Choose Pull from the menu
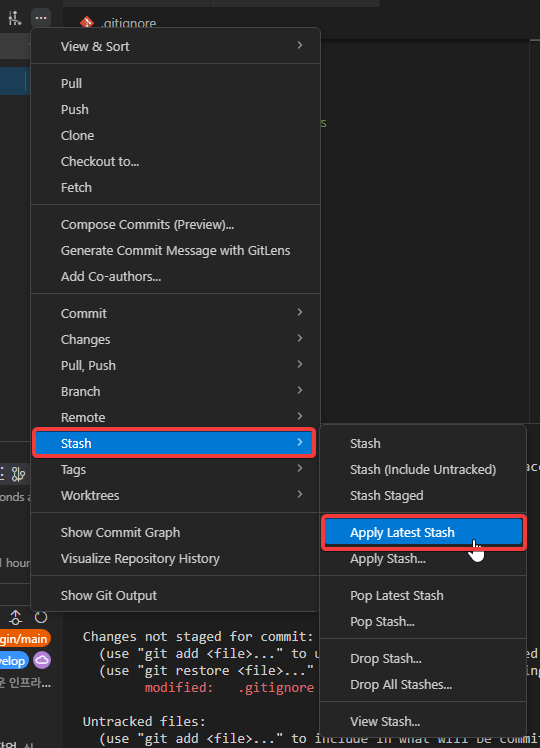This screenshot has width=540, height=748. click(x=175, y=83)
